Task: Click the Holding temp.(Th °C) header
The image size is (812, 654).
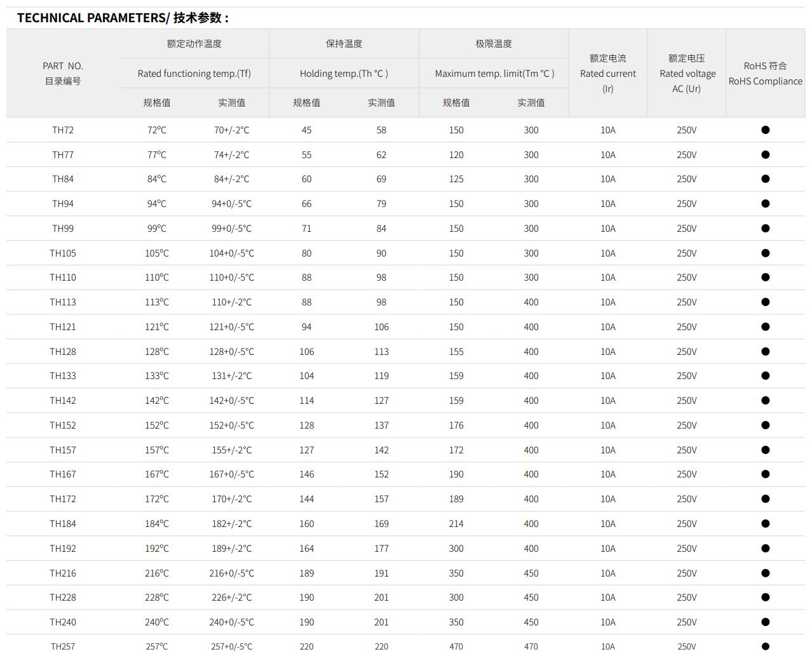Action: (x=344, y=74)
